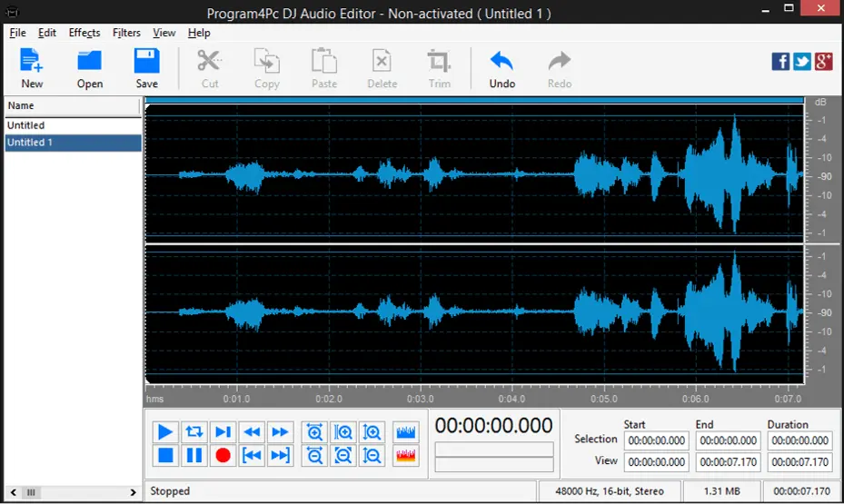The width and height of the screenshot is (844, 504).
Task: Click 00:00:07.170 in the status bar
Action: tap(801, 491)
